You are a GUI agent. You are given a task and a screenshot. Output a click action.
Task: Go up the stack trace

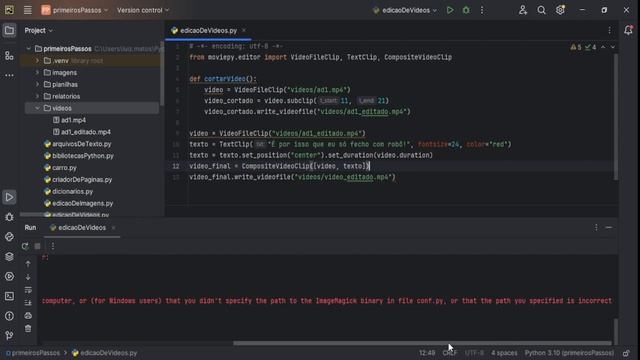[28, 264]
